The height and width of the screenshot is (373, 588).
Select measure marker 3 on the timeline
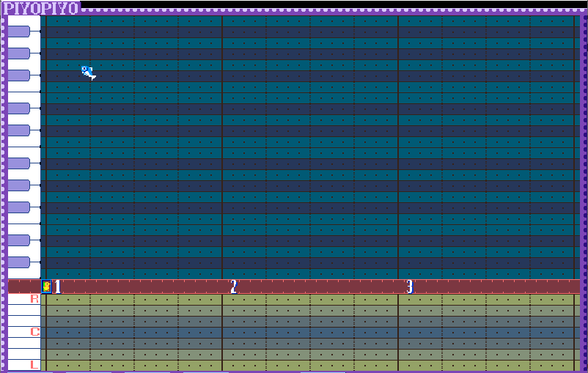410,287
